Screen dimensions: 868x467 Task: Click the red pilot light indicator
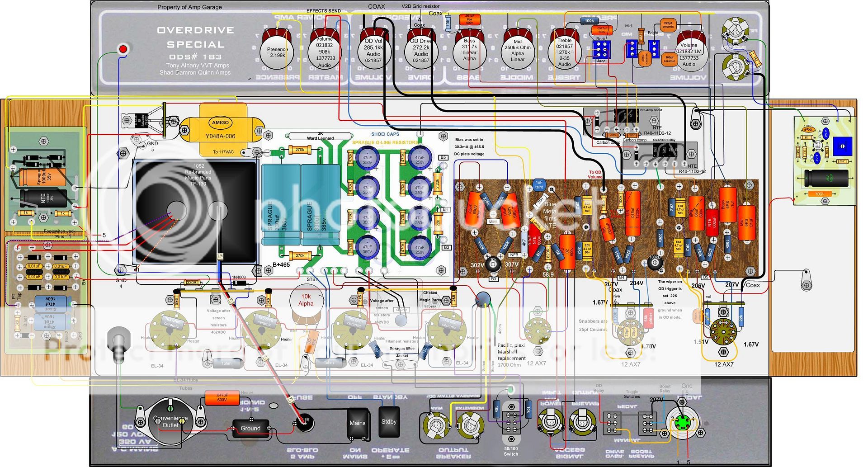[123, 48]
